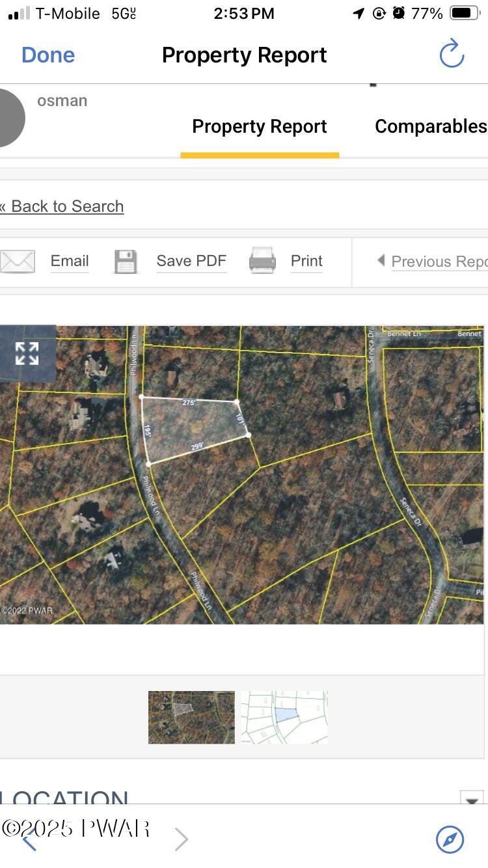
Task: Tap the browser forward arrow
Action: point(182,840)
